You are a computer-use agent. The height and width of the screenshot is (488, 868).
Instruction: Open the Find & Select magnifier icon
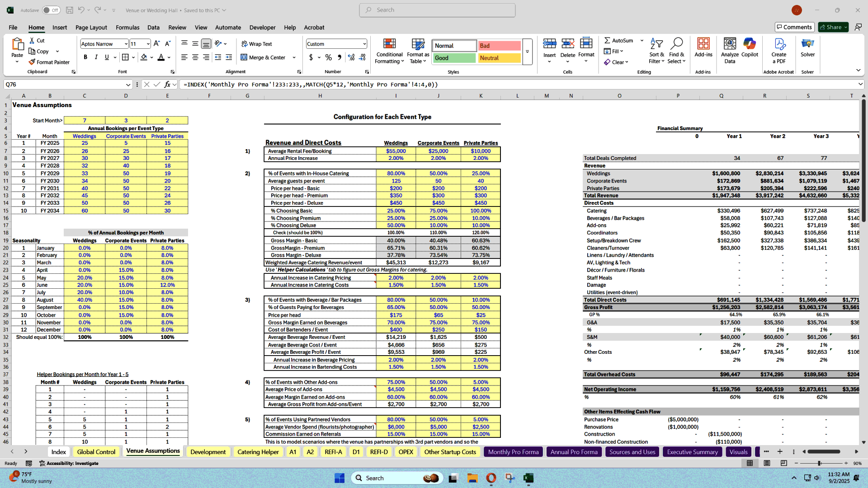[676, 44]
